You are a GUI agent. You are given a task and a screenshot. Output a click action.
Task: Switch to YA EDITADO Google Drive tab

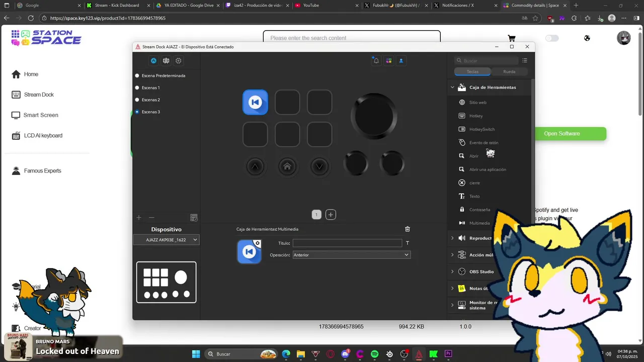point(187,6)
